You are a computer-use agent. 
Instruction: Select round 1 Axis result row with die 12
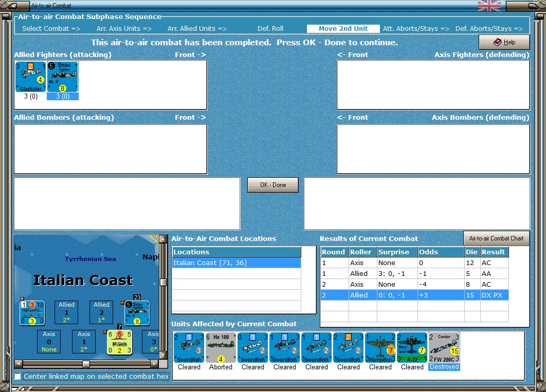point(414,263)
